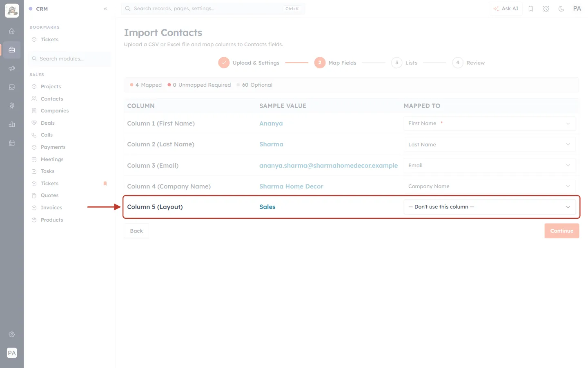Viewport: 588px width, 368px height.
Task: Open Payments in the Sales menu
Action: point(53,147)
